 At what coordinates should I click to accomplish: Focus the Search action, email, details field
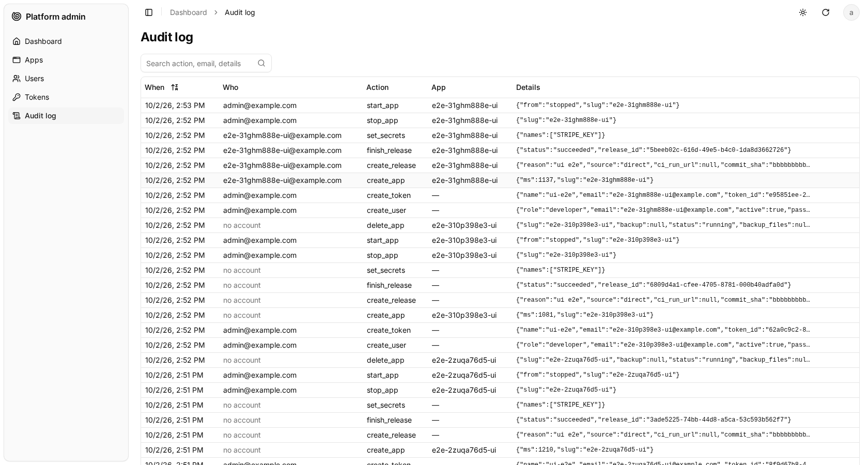coord(206,63)
